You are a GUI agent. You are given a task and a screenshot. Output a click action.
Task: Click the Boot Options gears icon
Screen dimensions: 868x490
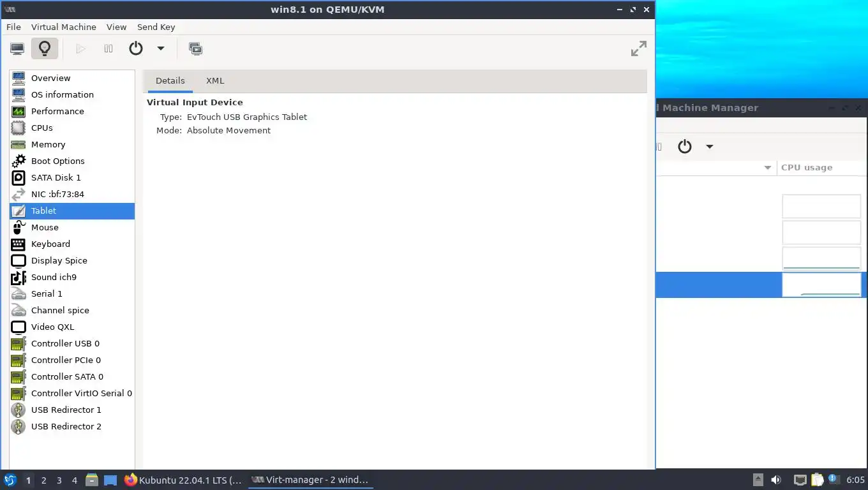[19, 161]
